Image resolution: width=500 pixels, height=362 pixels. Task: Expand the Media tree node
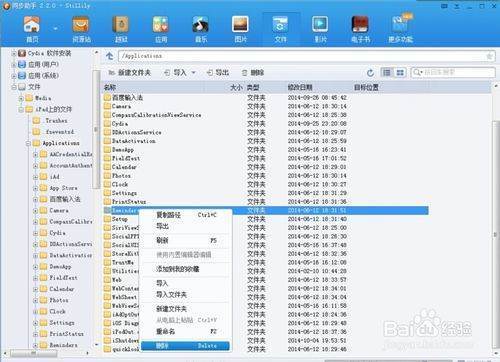coord(21,98)
